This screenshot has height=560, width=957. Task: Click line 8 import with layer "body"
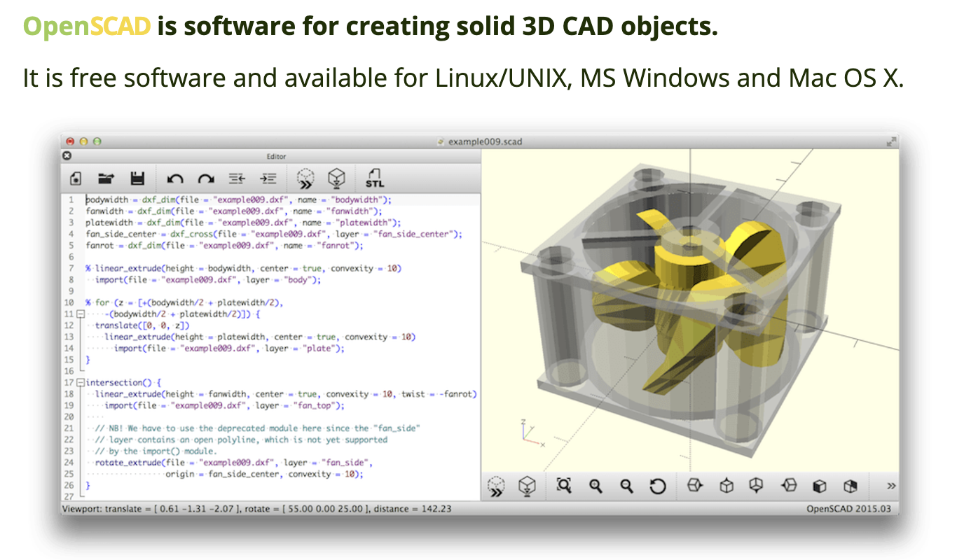pos(207,279)
